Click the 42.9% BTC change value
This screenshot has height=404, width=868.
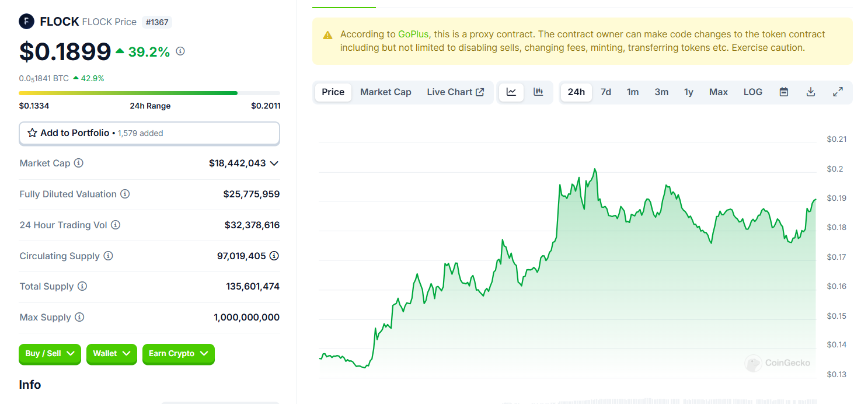[x=93, y=78]
